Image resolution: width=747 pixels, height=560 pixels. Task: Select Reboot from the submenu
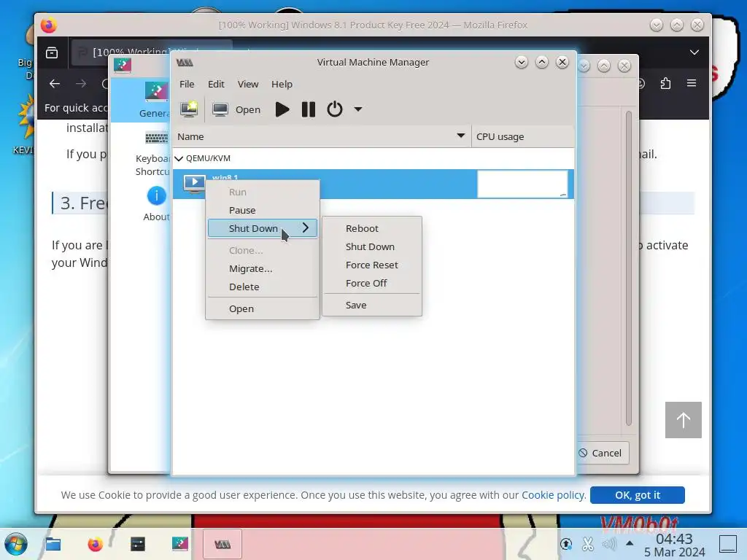(371, 228)
